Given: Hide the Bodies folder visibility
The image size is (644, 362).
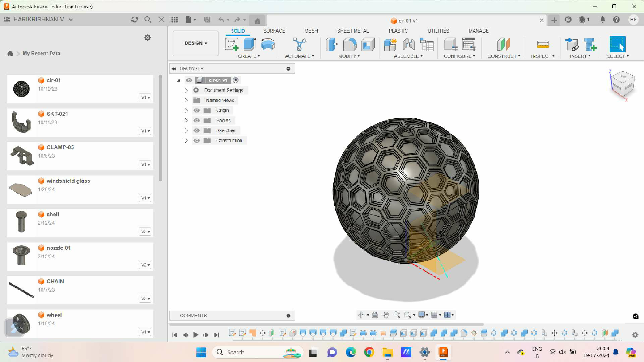Looking at the screenshot, I should pyautogui.click(x=196, y=120).
